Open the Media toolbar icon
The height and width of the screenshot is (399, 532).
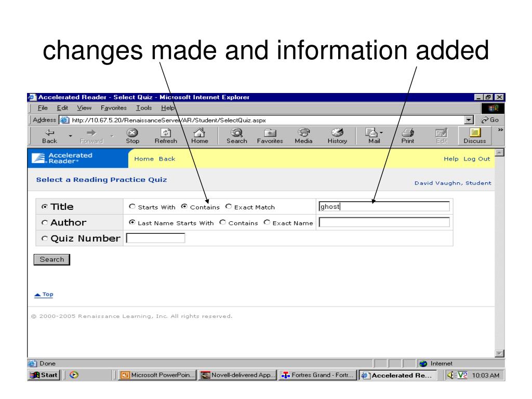point(303,132)
